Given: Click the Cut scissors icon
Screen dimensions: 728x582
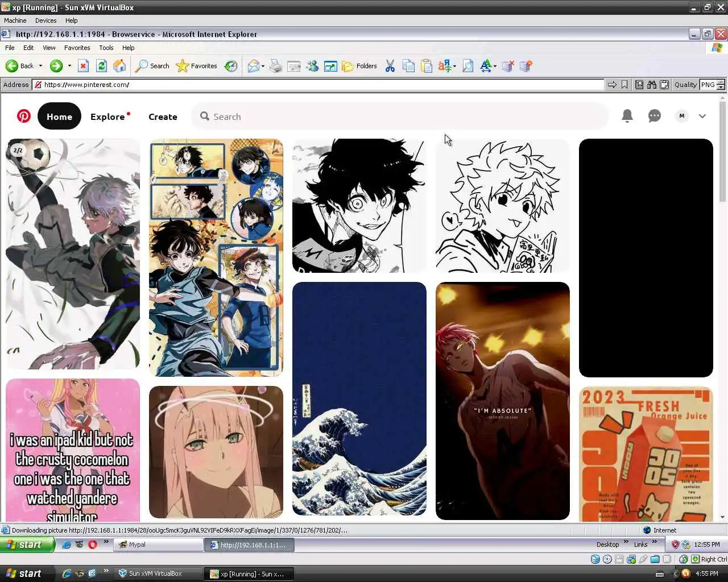Looking at the screenshot, I should click(390, 66).
